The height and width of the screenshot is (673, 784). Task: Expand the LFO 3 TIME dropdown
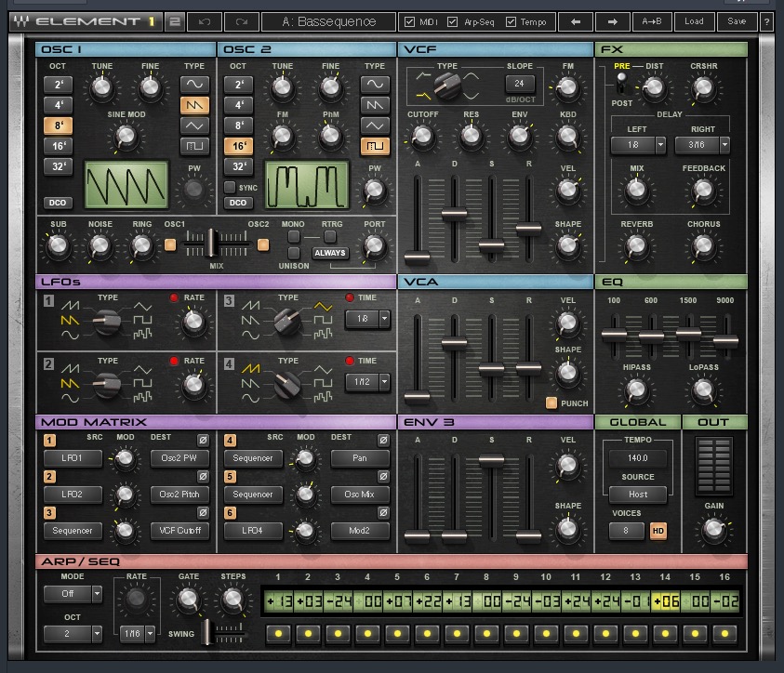(x=384, y=319)
